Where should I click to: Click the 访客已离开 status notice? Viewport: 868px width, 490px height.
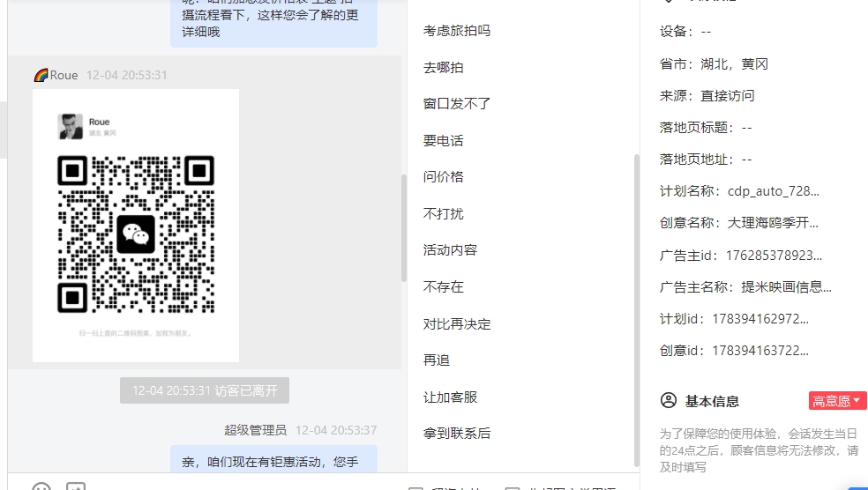205,390
